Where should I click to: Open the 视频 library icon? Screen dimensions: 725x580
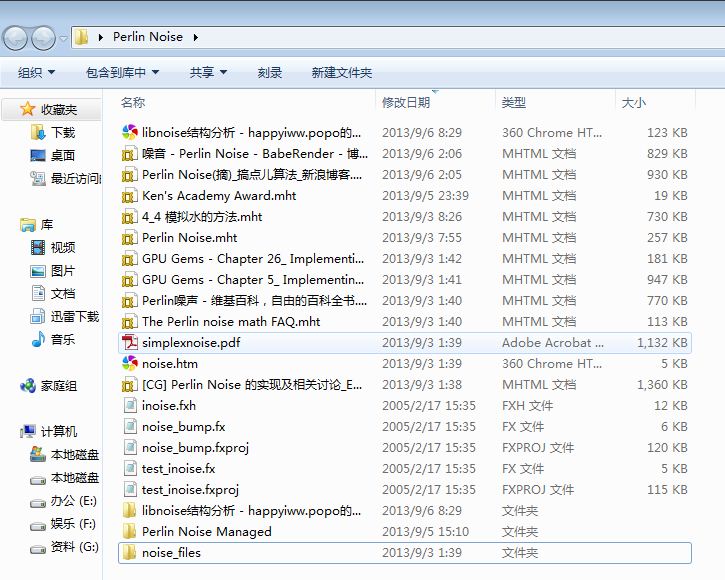pyautogui.click(x=37, y=247)
